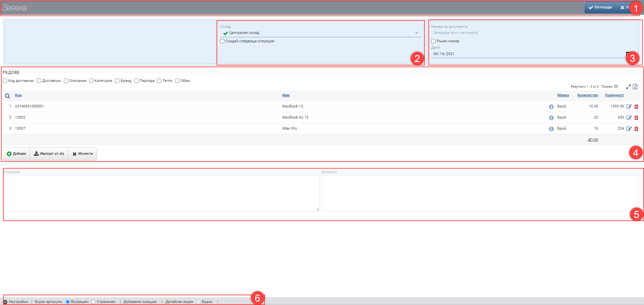Open info details for MacBook 13 row
Image resolution: width=644 pixels, height=305 pixels.
[x=551, y=106]
